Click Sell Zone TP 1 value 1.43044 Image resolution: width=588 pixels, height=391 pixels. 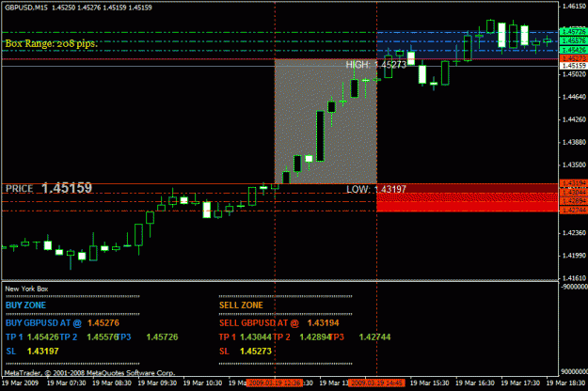point(255,337)
